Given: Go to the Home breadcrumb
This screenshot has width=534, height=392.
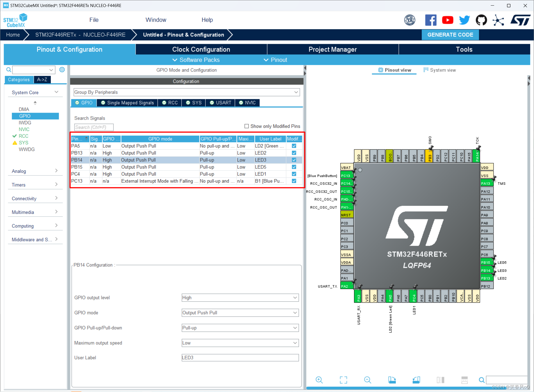Looking at the screenshot, I should (x=13, y=35).
